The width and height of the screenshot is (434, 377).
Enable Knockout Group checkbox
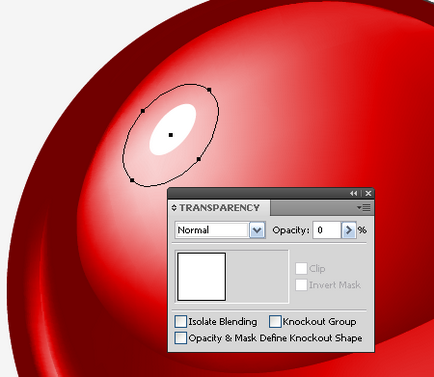coord(275,322)
